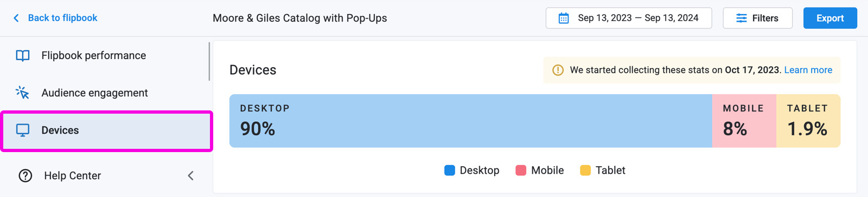Follow the Learn more link
868x197 pixels.
tap(808, 70)
